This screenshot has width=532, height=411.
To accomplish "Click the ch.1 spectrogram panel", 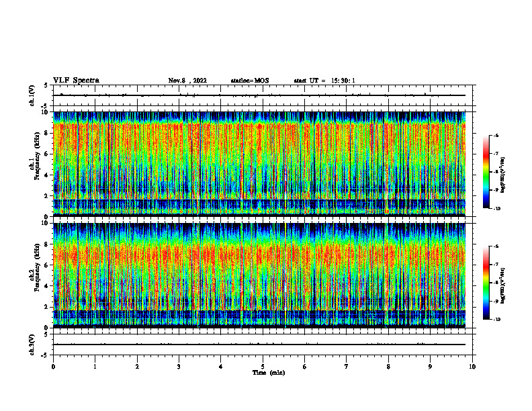I will (x=259, y=164).
